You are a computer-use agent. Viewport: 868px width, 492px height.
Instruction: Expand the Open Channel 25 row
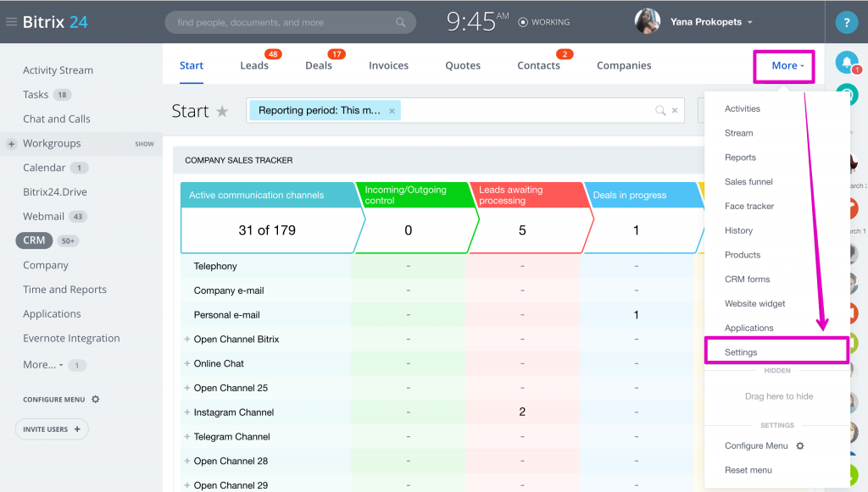pos(187,388)
